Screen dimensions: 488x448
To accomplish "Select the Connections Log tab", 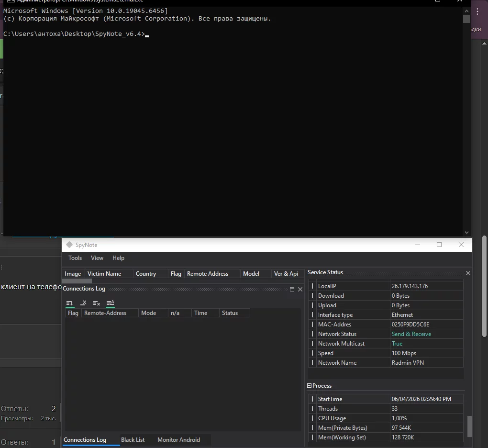I will pyautogui.click(x=85, y=440).
